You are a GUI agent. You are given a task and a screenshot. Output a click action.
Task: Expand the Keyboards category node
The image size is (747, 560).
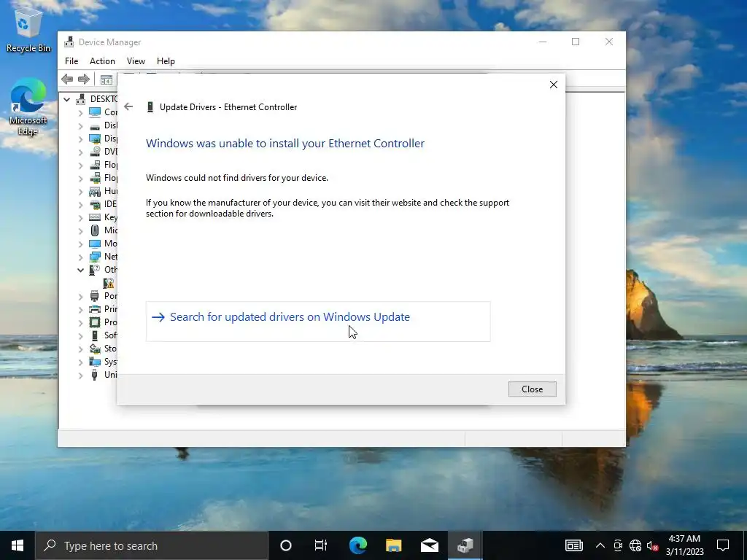pos(80,217)
